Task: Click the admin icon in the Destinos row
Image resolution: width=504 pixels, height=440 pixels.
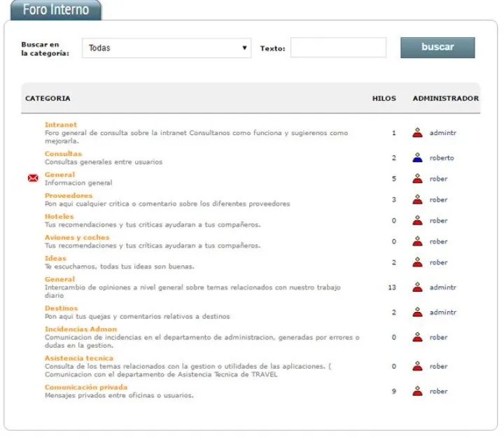Action: pyautogui.click(x=418, y=312)
